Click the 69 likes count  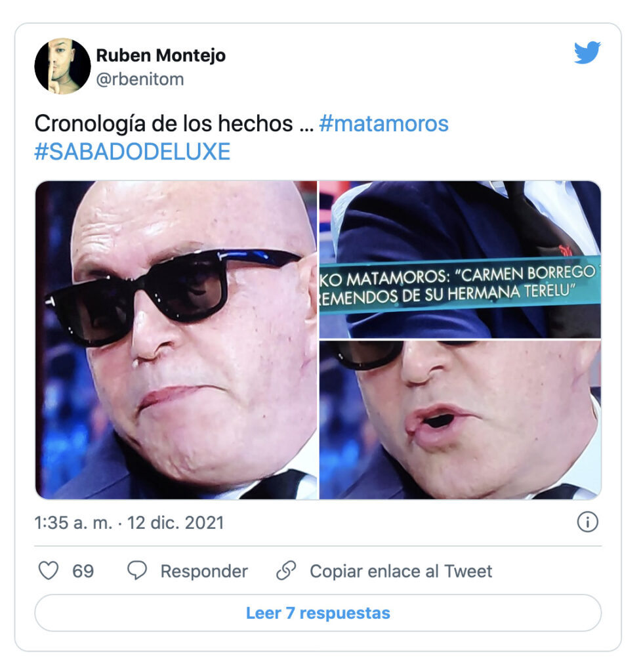83,572
